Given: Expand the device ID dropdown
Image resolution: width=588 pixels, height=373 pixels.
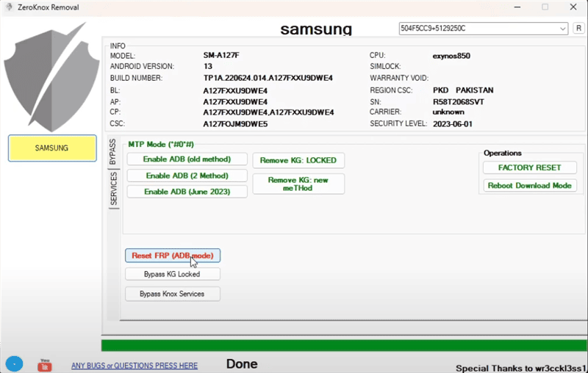Looking at the screenshot, I should [562, 29].
